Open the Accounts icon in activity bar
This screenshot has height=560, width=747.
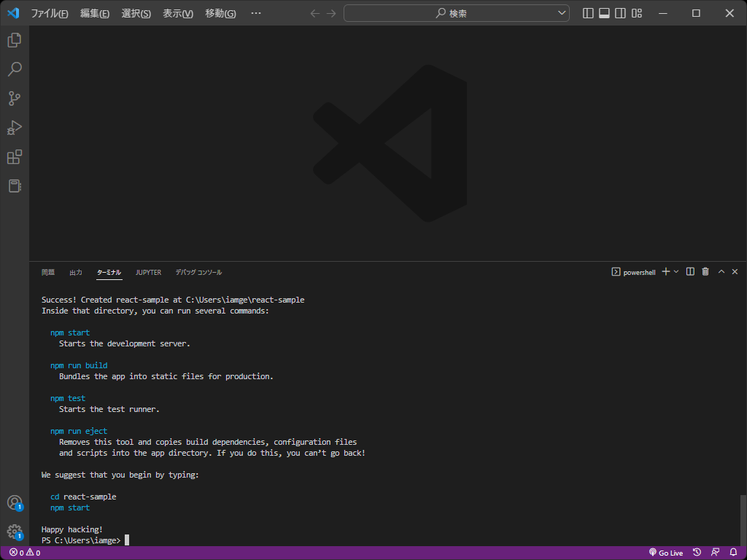coord(15,503)
